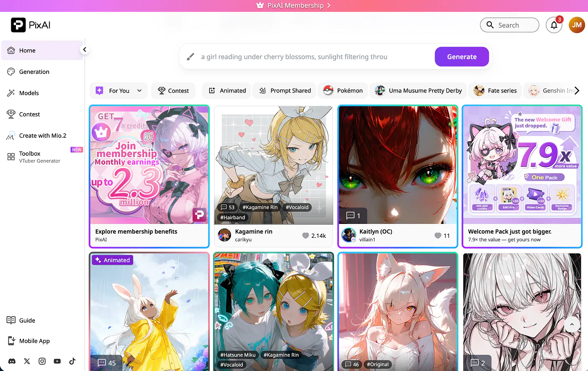Open the X (Twitter) social icon
Image resolution: width=588 pixels, height=371 pixels.
point(27,361)
